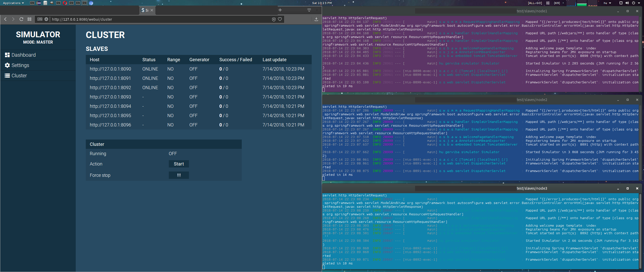Screen dimensions: 644x272
Task: Go to Settings in the sidebar
Action: (x=20, y=65)
